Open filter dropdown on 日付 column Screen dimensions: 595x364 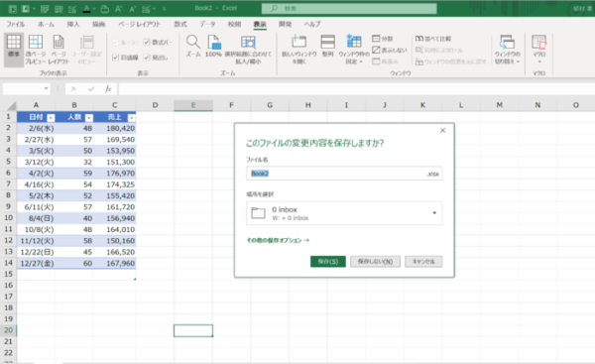[x=51, y=118]
